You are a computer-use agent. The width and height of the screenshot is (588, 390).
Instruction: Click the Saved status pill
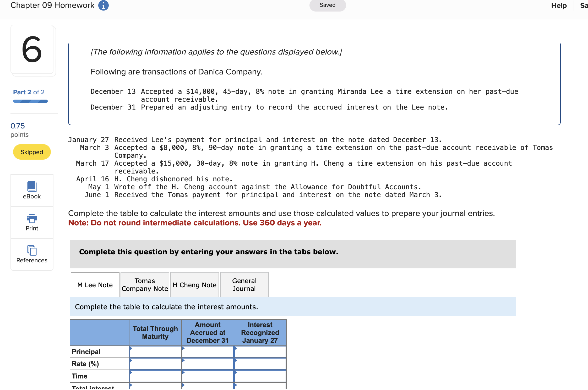pos(328,5)
